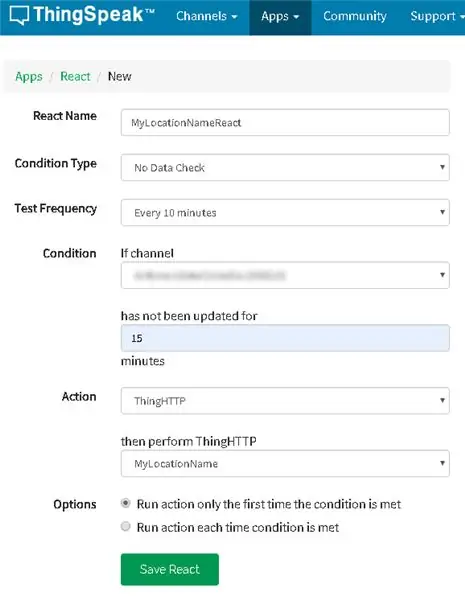Click the Apps menu caret arrow
Image resolution: width=465 pixels, height=600 pixels.
[296, 17]
